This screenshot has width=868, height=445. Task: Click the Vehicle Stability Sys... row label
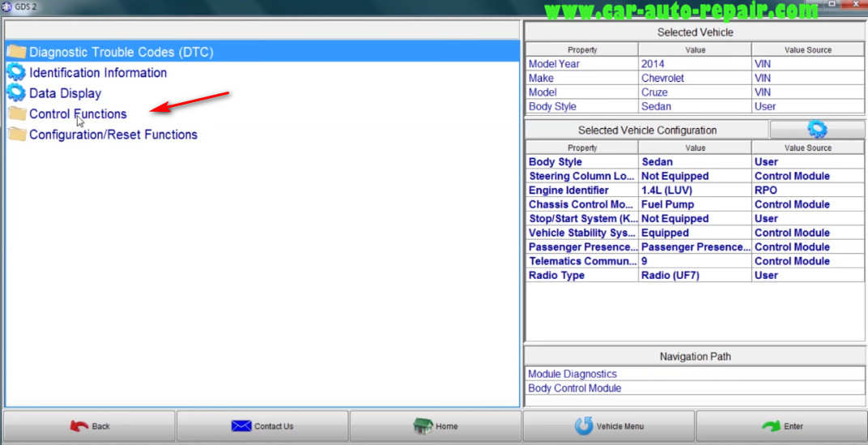click(582, 233)
